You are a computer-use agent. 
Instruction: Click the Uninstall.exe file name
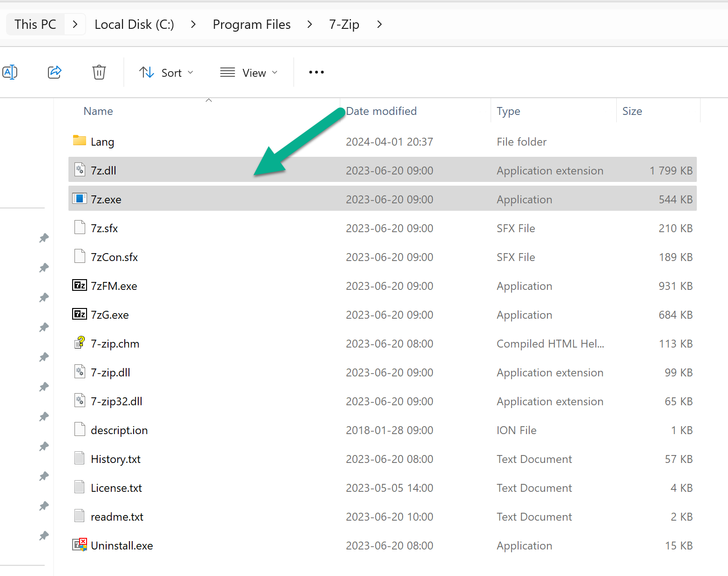pos(122,546)
